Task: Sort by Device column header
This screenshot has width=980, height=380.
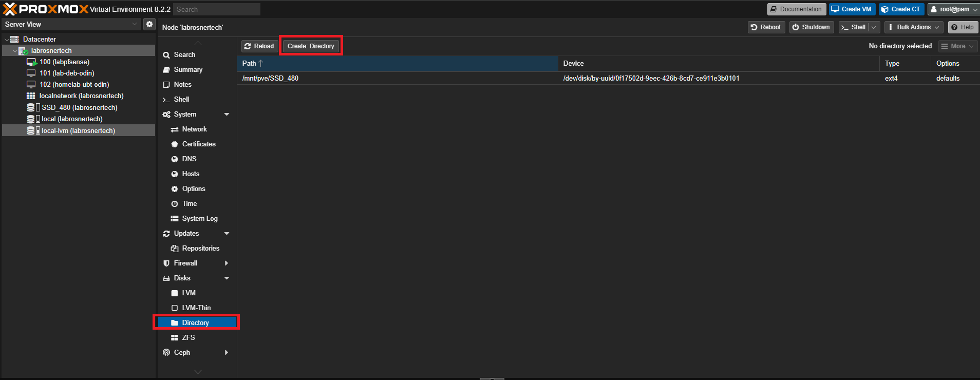Action: tap(719, 63)
